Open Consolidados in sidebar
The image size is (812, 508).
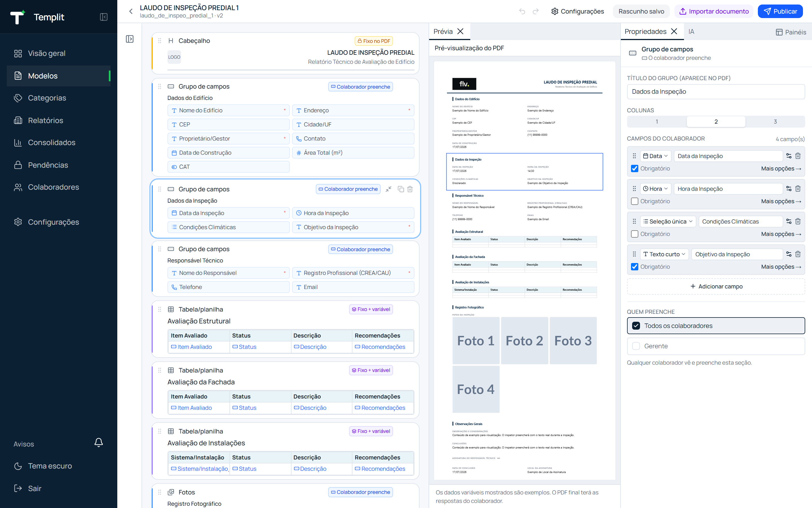coord(58,143)
